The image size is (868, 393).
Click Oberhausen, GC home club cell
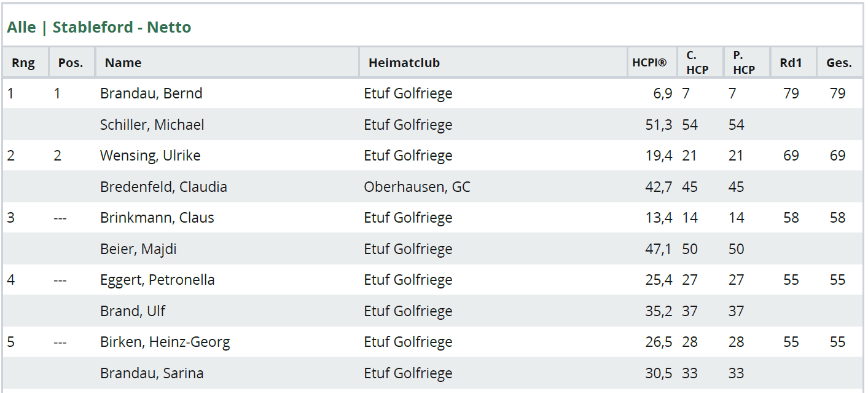tap(417, 187)
